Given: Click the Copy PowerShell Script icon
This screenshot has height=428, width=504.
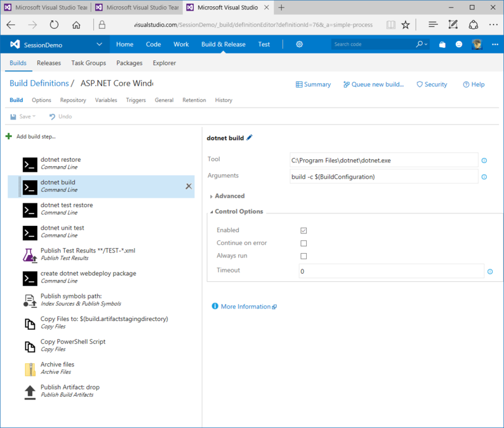Looking at the screenshot, I should (30, 347).
